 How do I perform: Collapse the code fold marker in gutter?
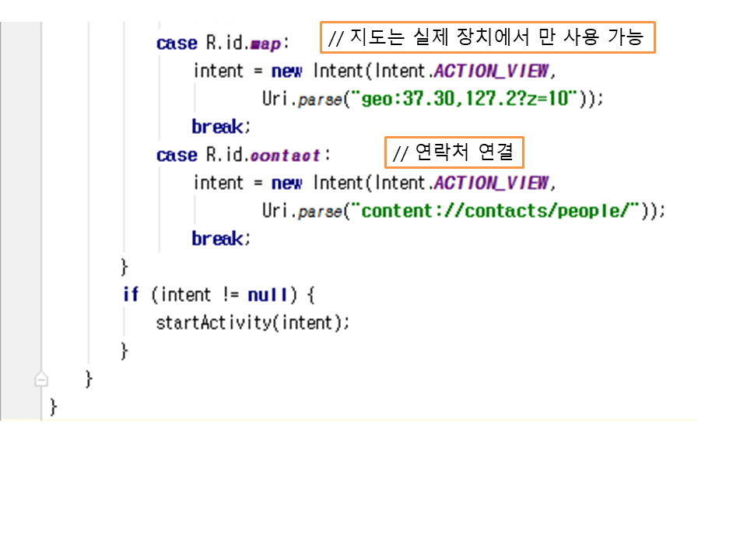(x=41, y=379)
